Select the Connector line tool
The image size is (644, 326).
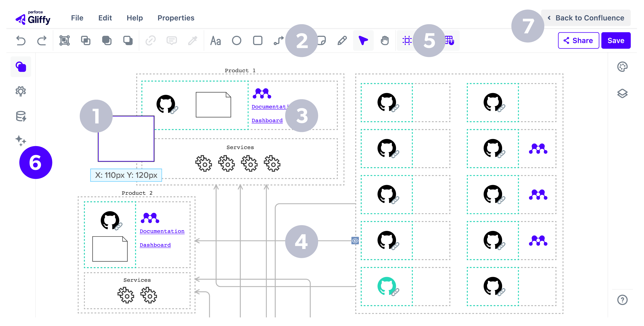tap(279, 41)
